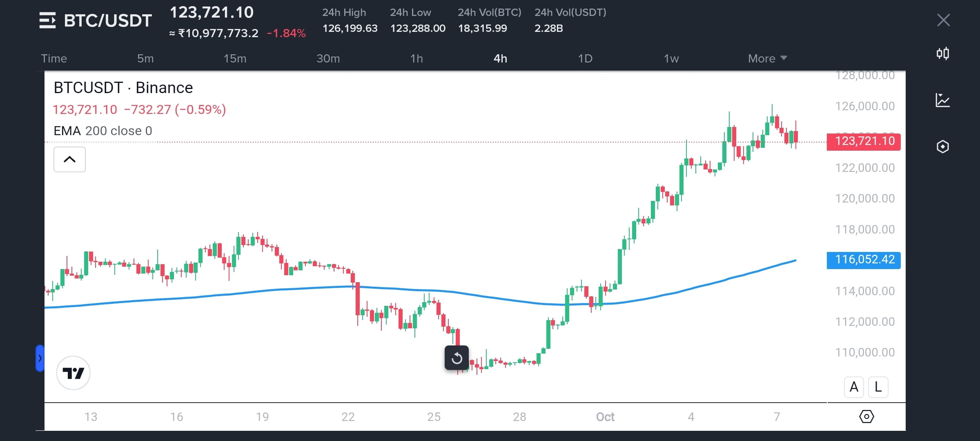Toggle the L button for log scale
980x441 pixels.
pyautogui.click(x=878, y=387)
